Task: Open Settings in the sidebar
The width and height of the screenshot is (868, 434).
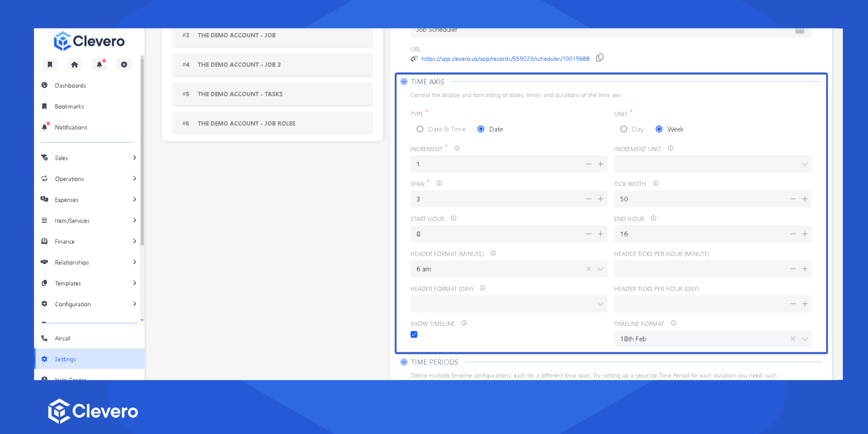Action: [x=65, y=359]
